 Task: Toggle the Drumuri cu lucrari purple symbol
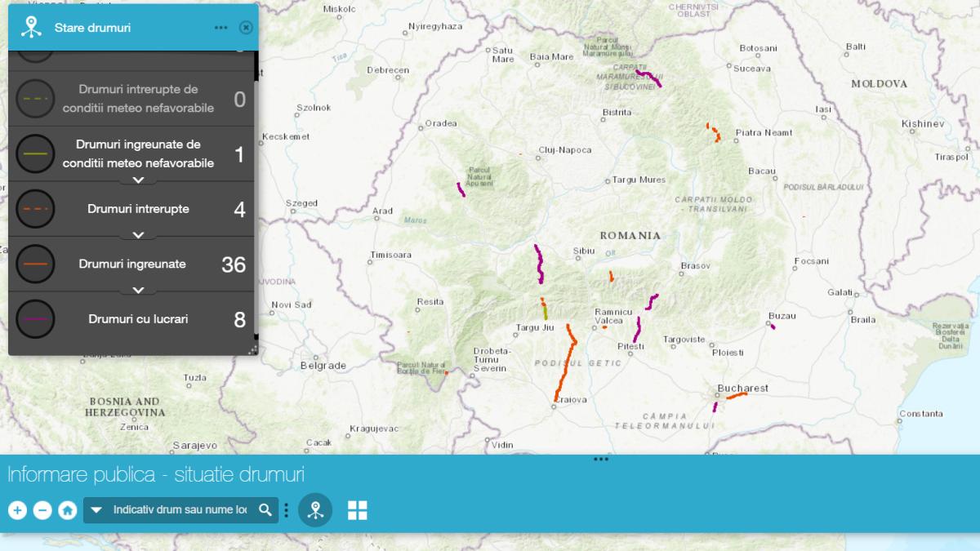(35, 319)
